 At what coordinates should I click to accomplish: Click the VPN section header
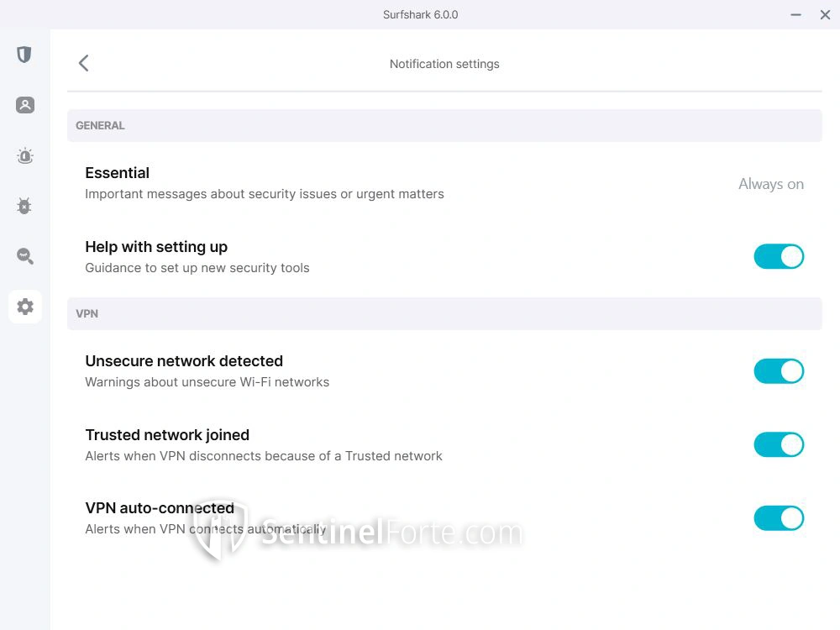tap(87, 313)
